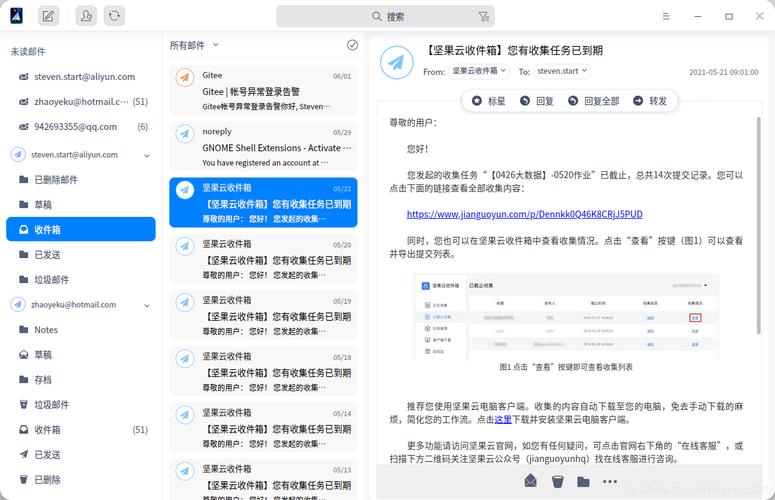This screenshot has height=500, width=775.
Task: Open the From 坚果云收件箱 sender dropdown
Action: pos(479,71)
